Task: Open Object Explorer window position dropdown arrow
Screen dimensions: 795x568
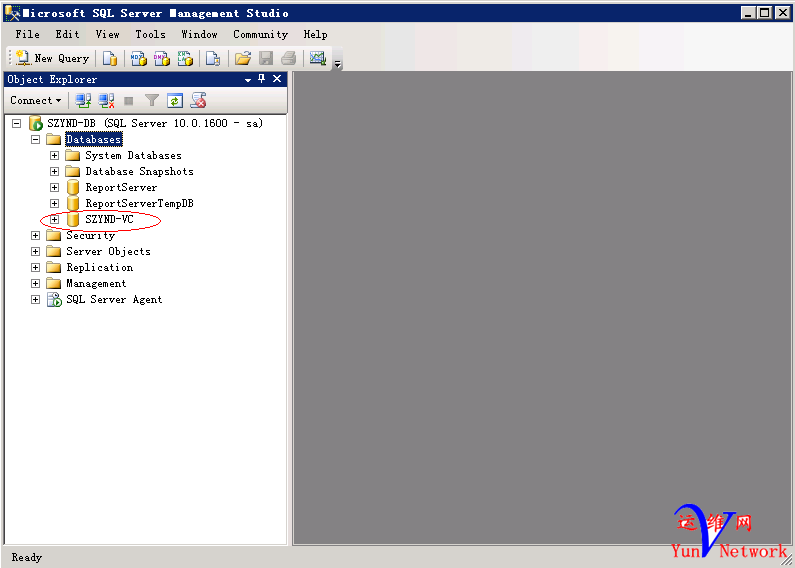Action: (x=248, y=80)
